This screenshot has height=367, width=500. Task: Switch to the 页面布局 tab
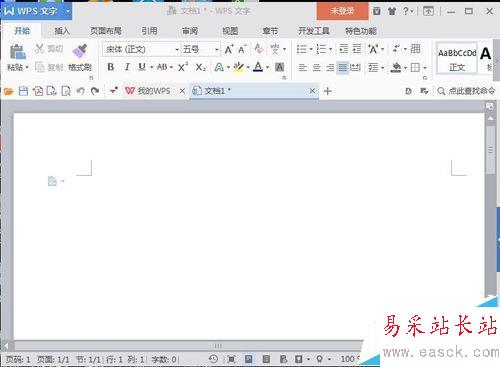click(106, 31)
